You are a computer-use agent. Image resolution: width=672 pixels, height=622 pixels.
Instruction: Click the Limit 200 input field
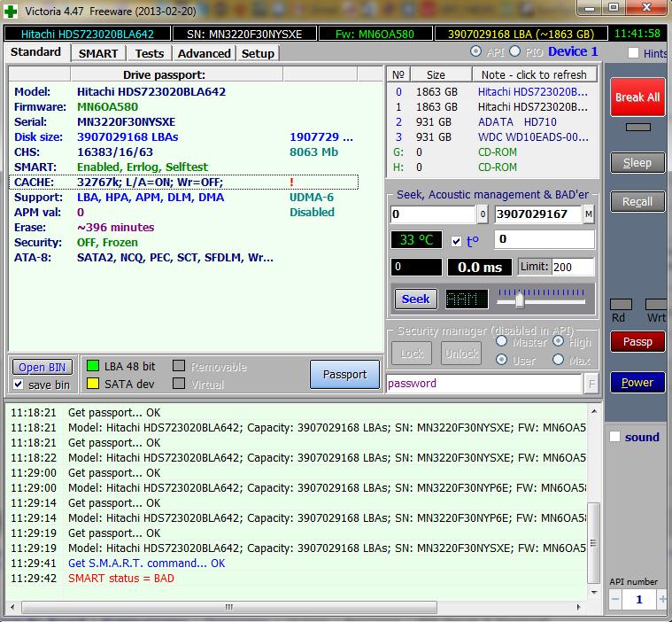tap(573, 267)
